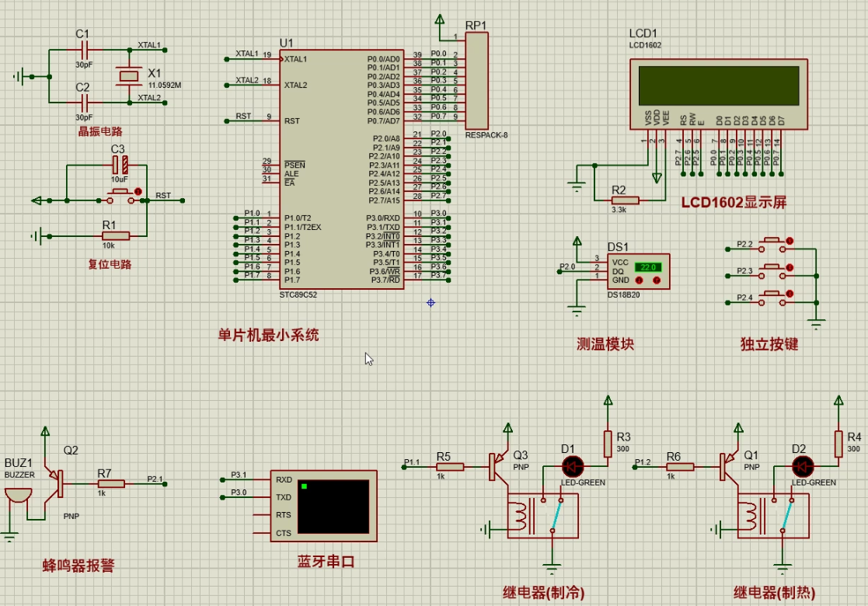
Task: Select the RP1 RESPACK-8 resistor pack
Action: pyautogui.click(x=476, y=81)
